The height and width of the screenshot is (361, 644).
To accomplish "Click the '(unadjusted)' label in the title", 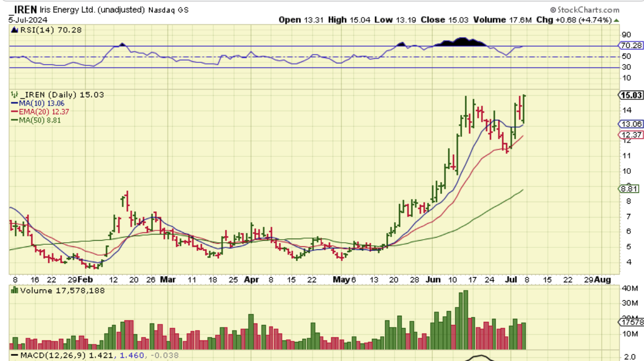I will [x=122, y=10].
